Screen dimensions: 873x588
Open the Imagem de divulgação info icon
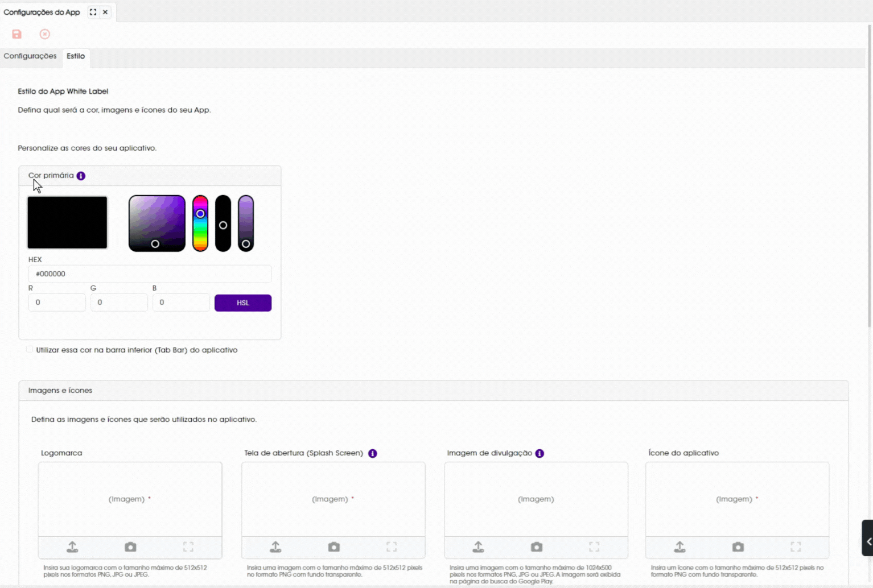coord(540,453)
